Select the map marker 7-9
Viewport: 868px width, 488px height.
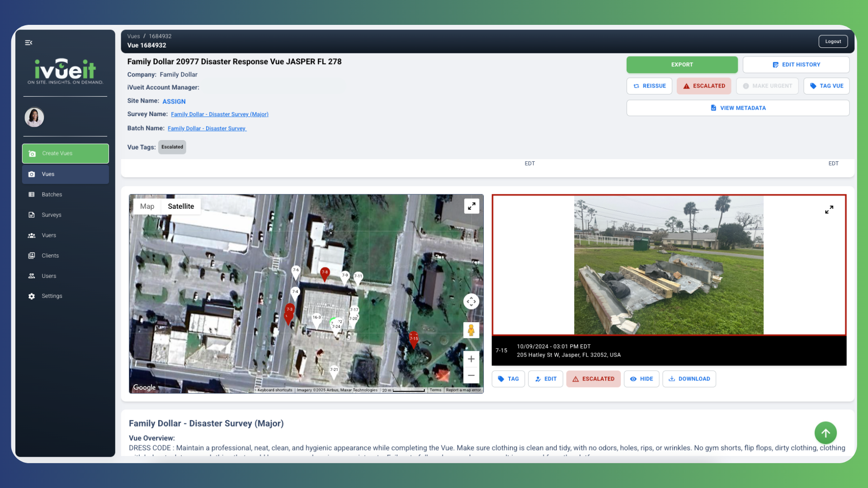[345, 277]
